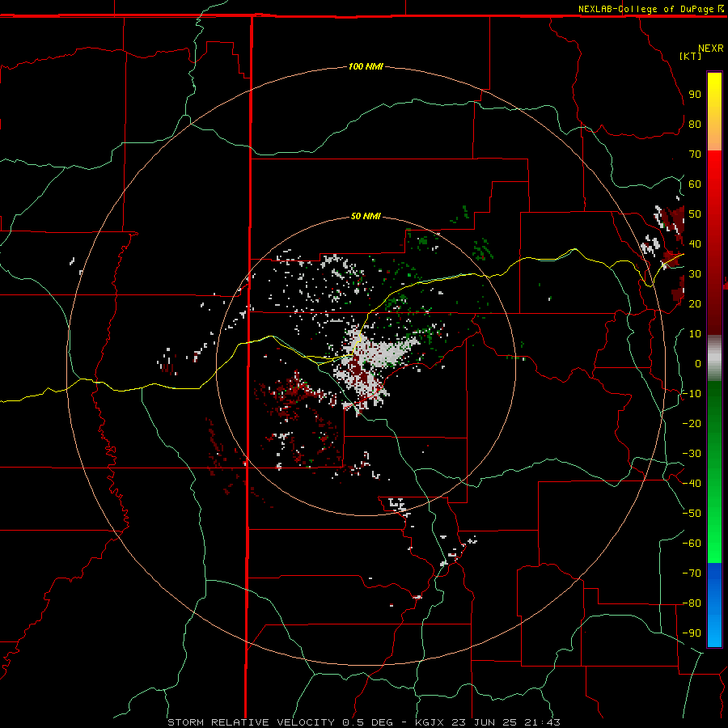Click the 50 value on the velocity scale

(x=695, y=214)
